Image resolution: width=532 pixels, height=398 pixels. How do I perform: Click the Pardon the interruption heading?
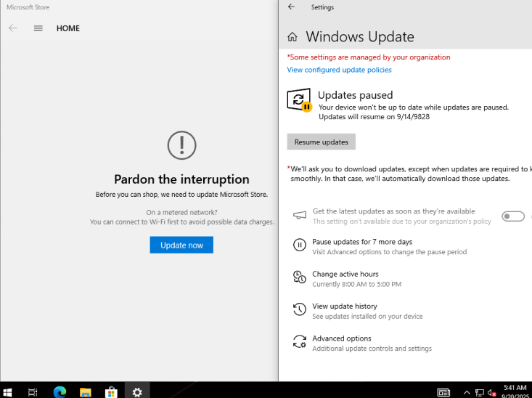[x=181, y=179]
